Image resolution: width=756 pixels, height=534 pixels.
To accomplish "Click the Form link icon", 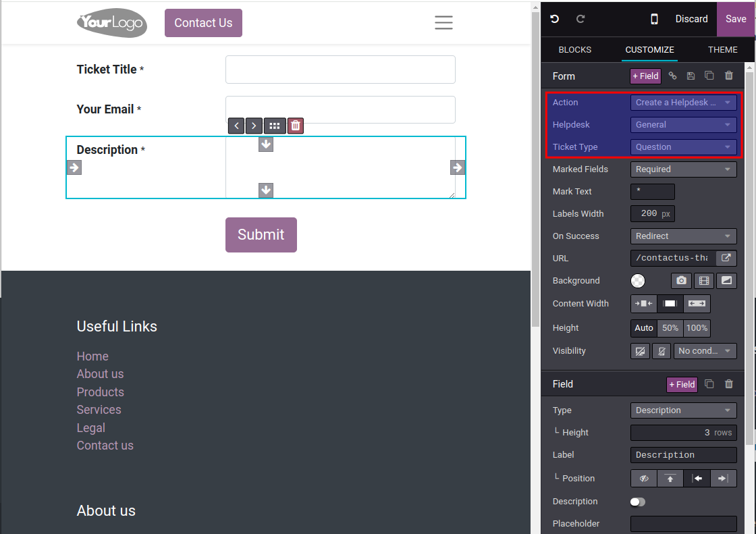I will point(672,76).
